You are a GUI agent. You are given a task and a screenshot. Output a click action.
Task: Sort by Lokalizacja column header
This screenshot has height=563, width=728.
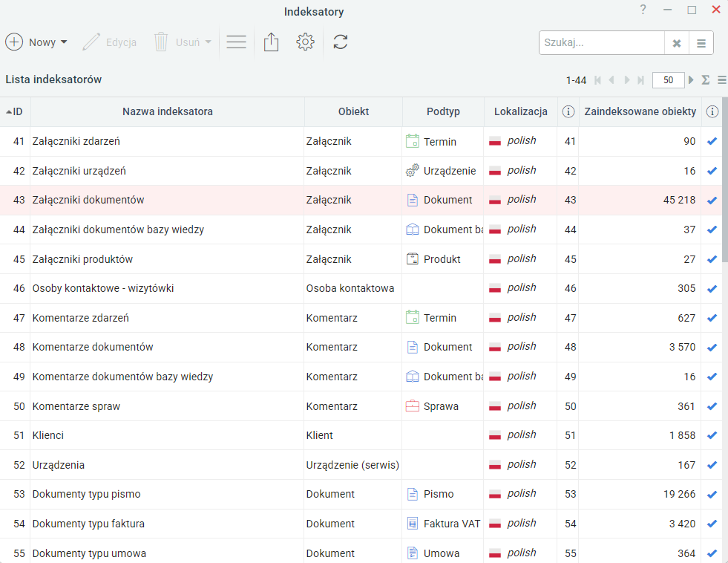pyautogui.click(x=520, y=111)
